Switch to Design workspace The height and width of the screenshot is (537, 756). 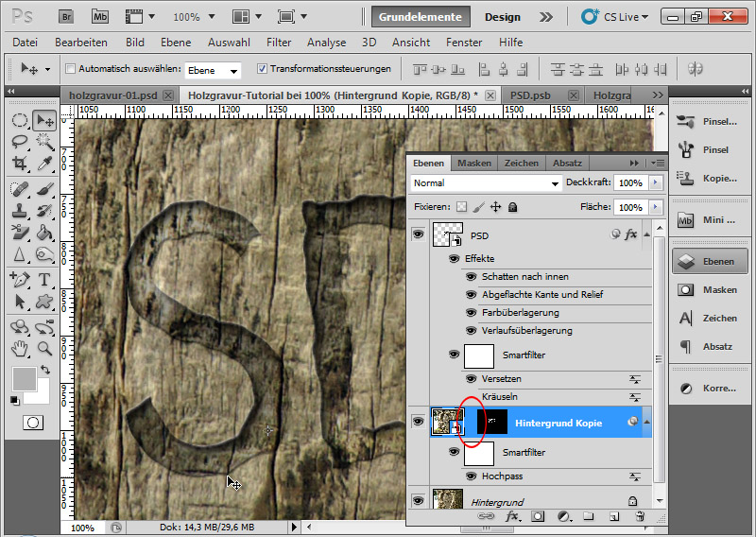tap(503, 17)
